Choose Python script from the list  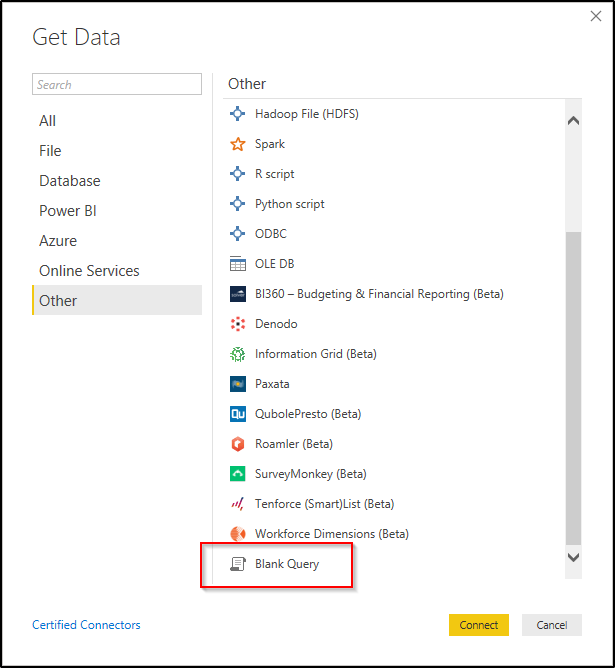coord(290,204)
